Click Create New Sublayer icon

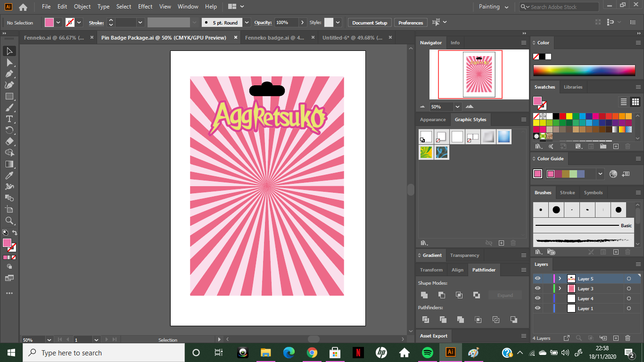[603, 338]
